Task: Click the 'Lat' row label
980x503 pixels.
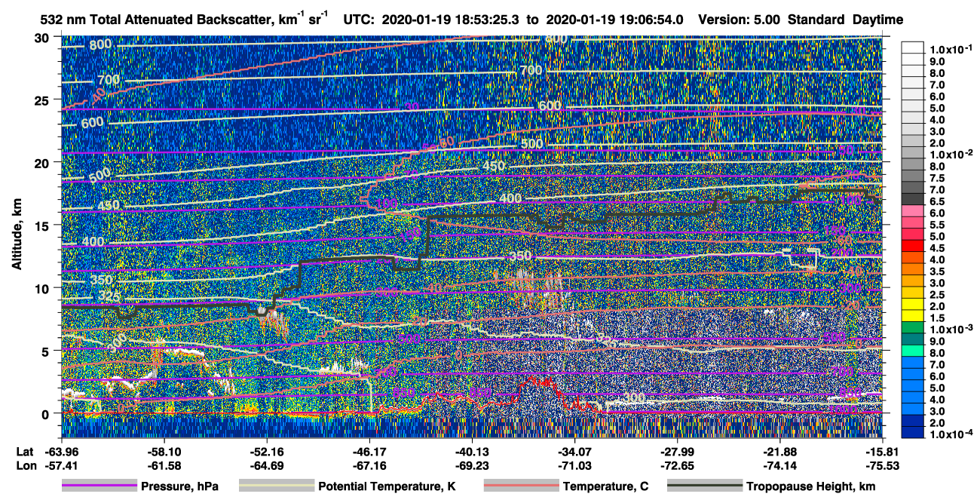Action: [x=24, y=451]
